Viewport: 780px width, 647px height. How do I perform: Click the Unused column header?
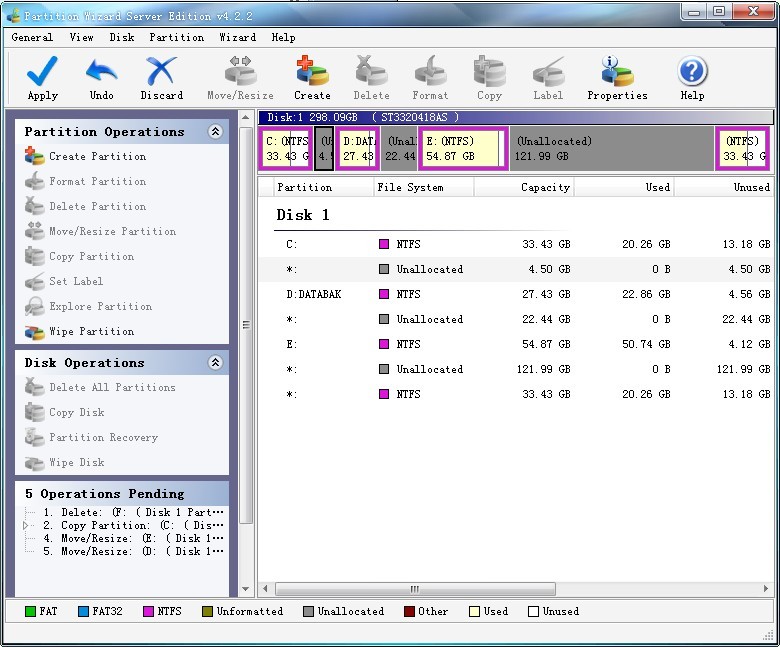(x=723, y=187)
